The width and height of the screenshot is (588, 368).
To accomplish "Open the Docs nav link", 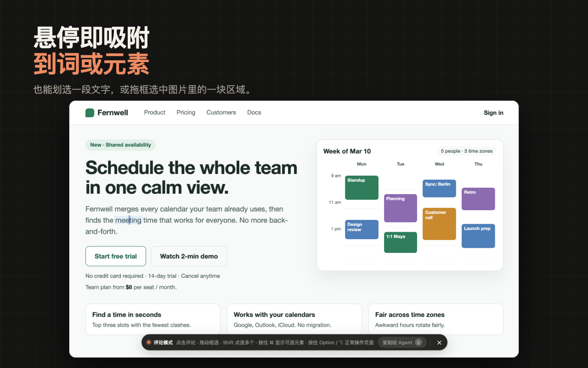I will 254,112.
